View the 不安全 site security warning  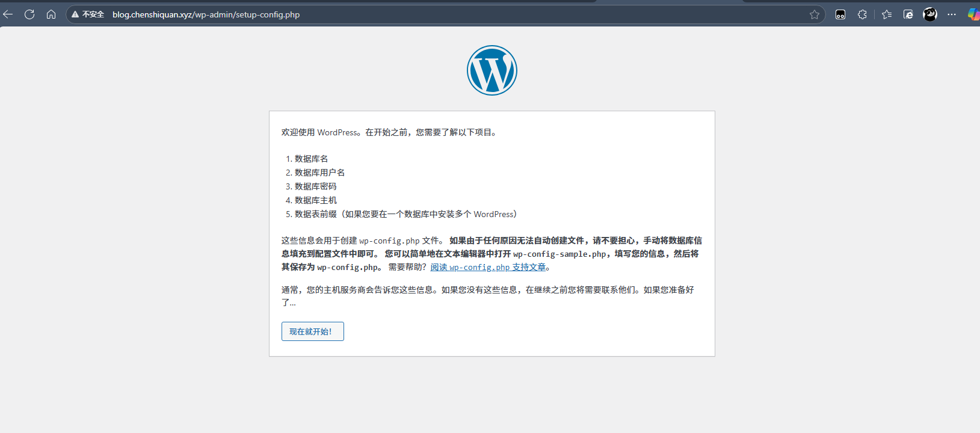(88, 14)
